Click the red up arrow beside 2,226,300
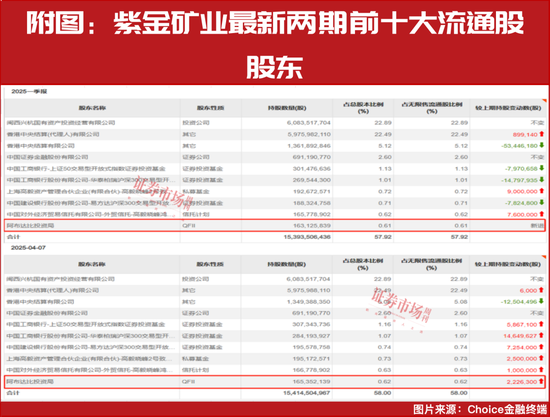This screenshot has width=550, height=417. (x=541, y=381)
